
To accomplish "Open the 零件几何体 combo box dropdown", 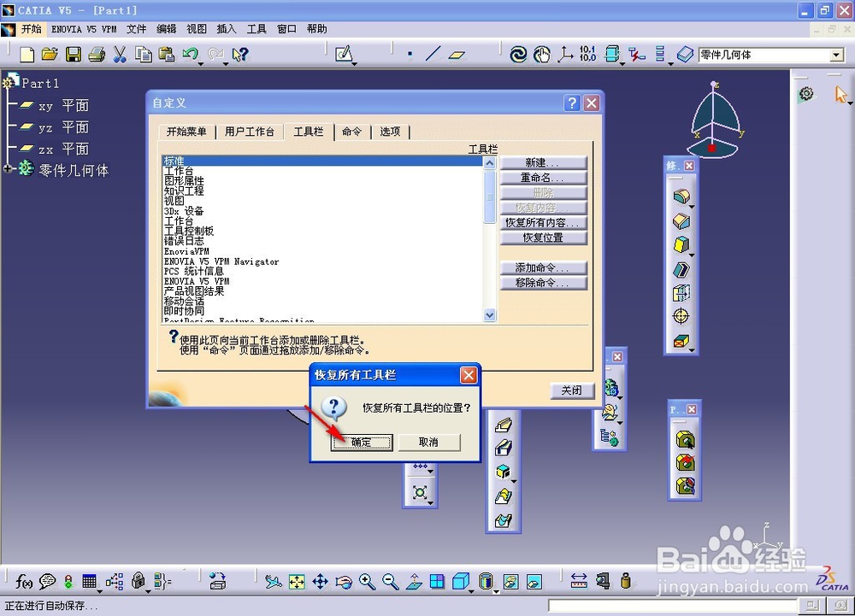I will click(x=836, y=55).
